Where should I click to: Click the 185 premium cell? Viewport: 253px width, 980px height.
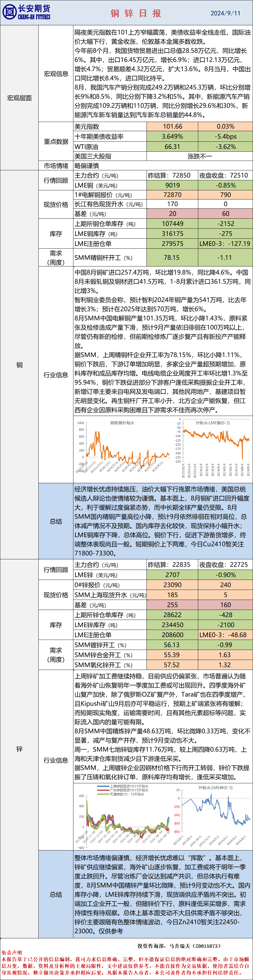tap(172, 595)
